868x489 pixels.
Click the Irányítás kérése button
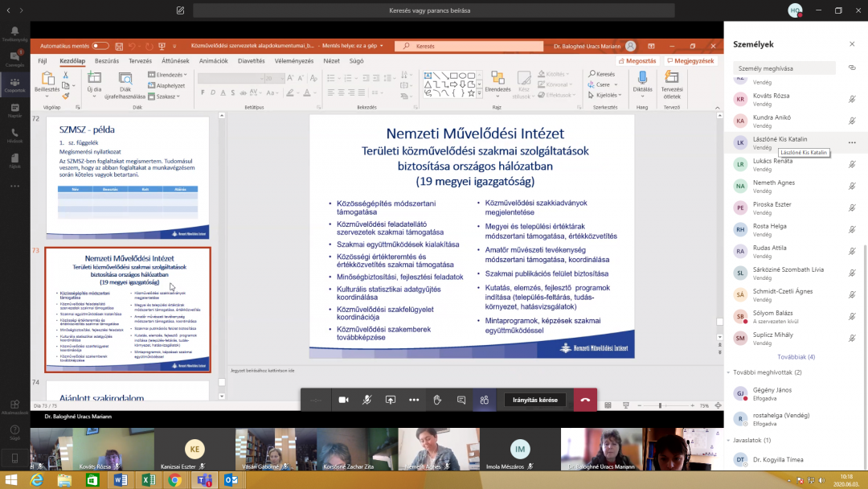(x=534, y=400)
